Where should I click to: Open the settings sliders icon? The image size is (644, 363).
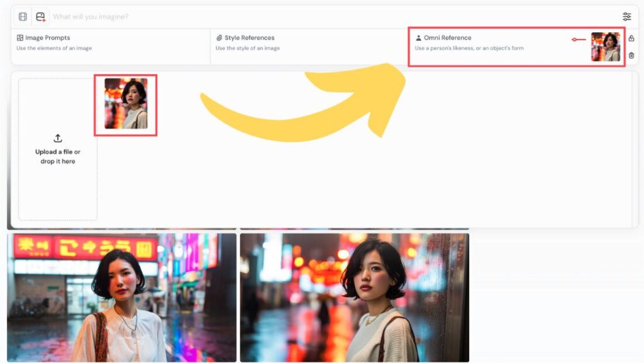click(626, 17)
